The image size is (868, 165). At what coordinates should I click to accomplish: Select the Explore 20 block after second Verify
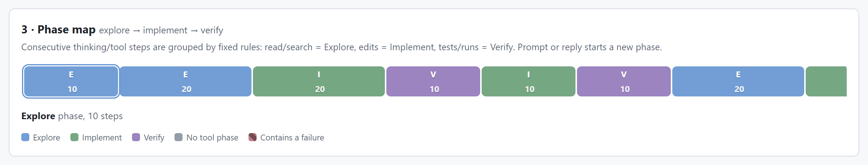[738, 81]
